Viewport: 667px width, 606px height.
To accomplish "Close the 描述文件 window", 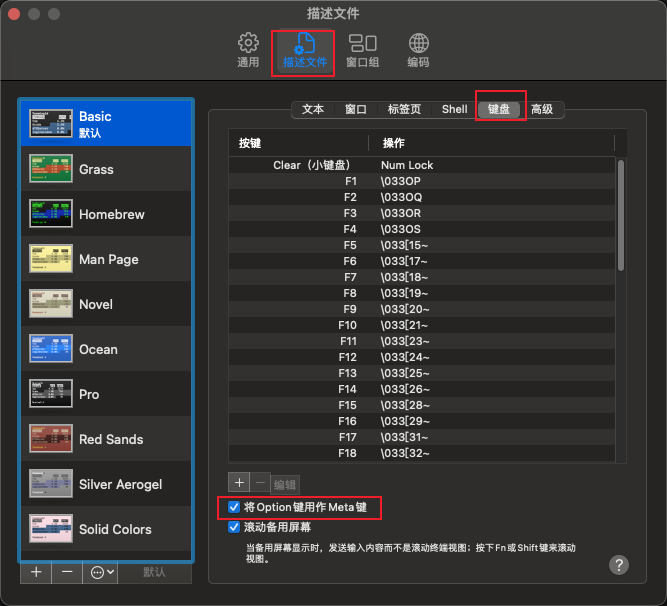I will click(x=14, y=14).
